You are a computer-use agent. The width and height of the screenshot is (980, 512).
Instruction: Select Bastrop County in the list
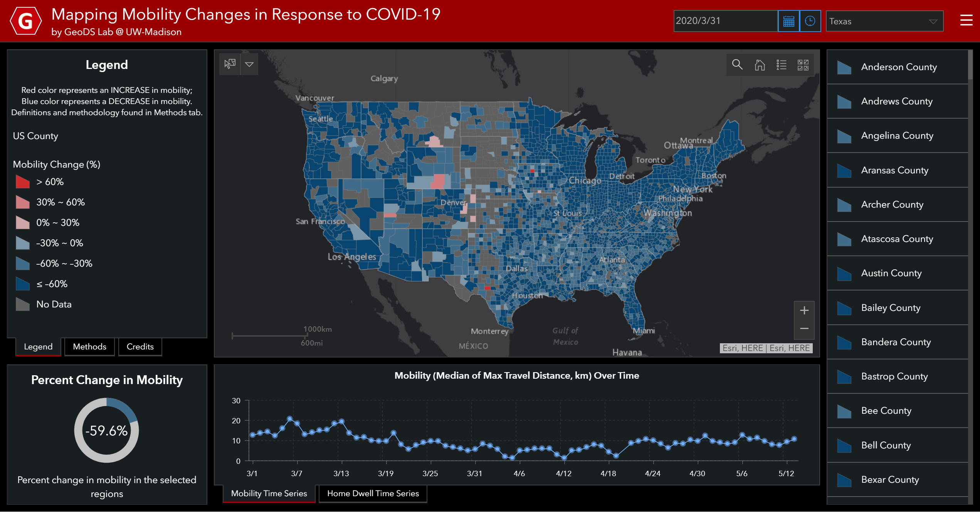pos(898,376)
